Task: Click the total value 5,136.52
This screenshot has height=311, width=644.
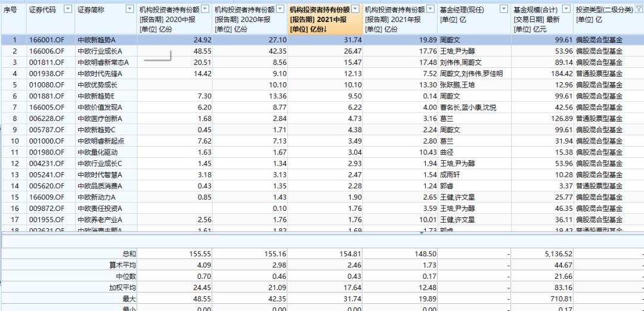Action: (558, 254)
